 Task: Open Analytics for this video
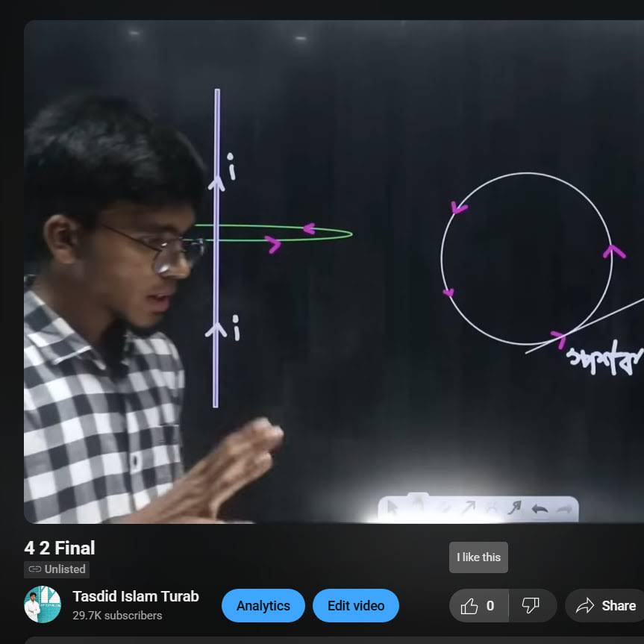coord(263,605)
